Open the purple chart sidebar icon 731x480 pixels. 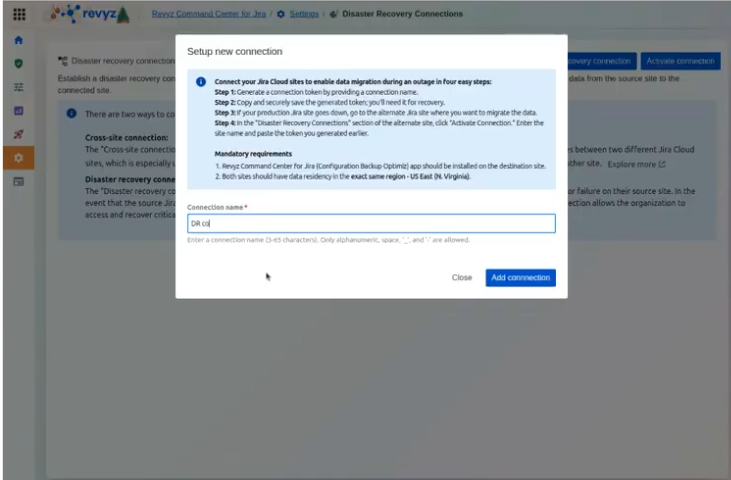point(19,110)
